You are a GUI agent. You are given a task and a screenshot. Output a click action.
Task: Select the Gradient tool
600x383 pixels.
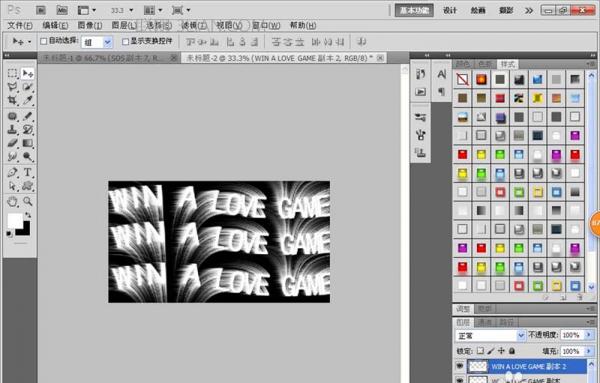pos(28,143)
